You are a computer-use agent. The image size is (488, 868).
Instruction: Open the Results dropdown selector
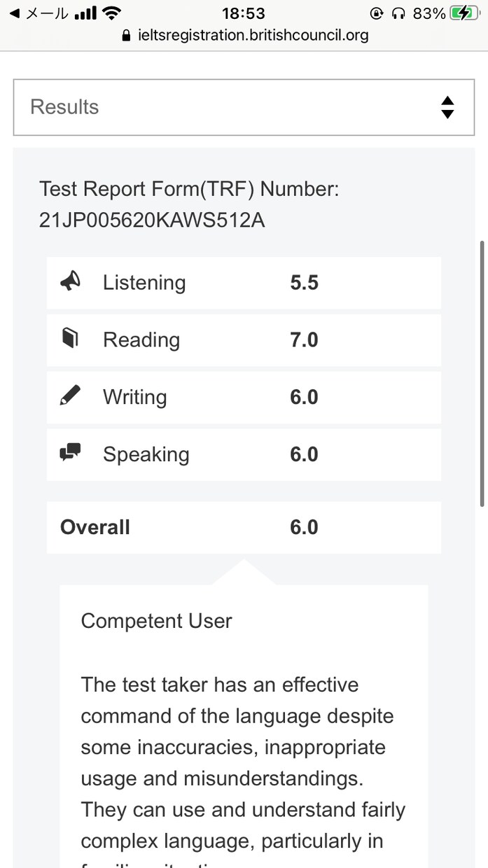244,107
